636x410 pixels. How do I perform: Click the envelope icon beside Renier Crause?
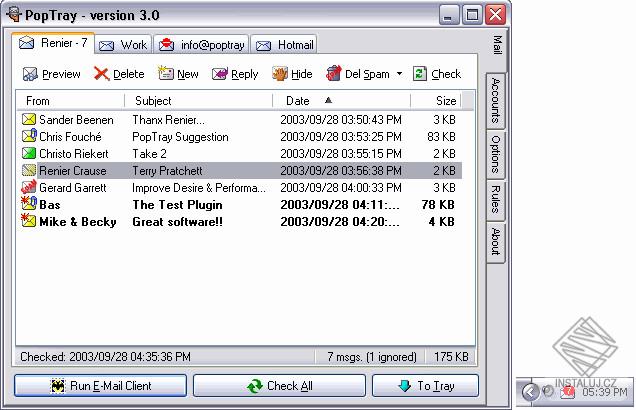pyautogui.click(x=29, y=170)
